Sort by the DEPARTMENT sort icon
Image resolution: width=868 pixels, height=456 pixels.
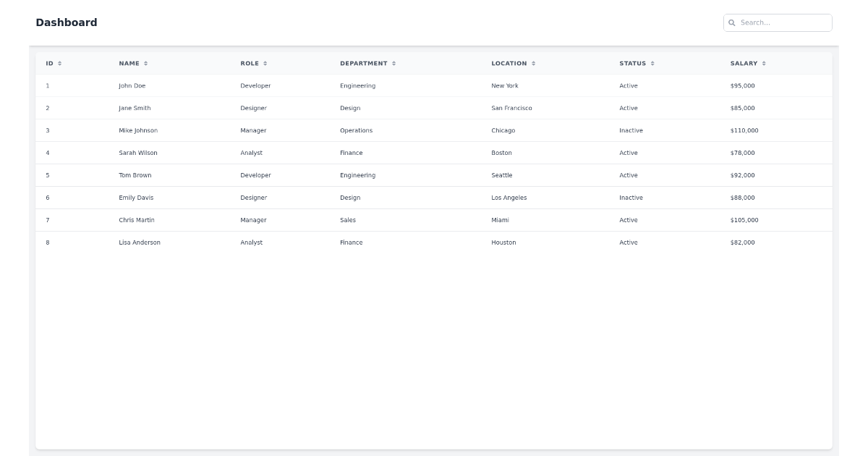click(394, 63)
